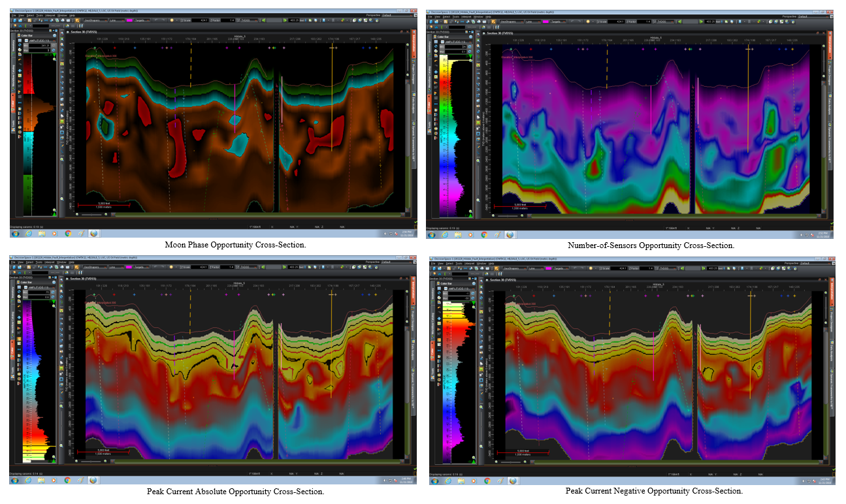Expand Targets dropdown in Moon Phase window
The image size is (846, 504).
142,20
